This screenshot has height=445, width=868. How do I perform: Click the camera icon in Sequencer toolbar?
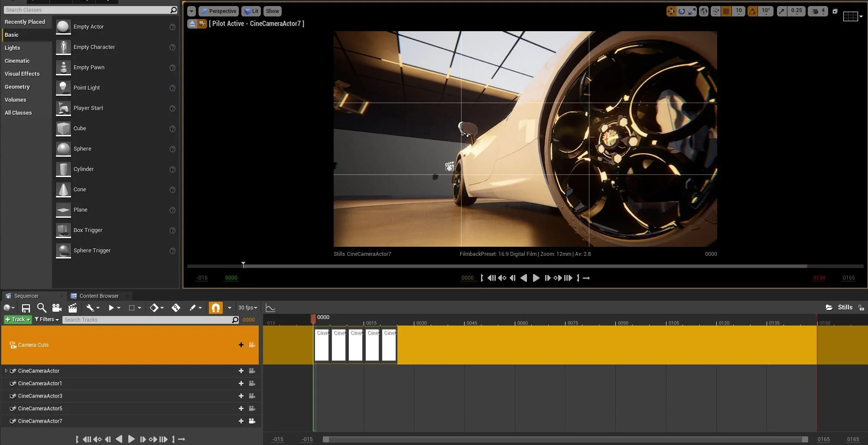[x=57, y=308]
